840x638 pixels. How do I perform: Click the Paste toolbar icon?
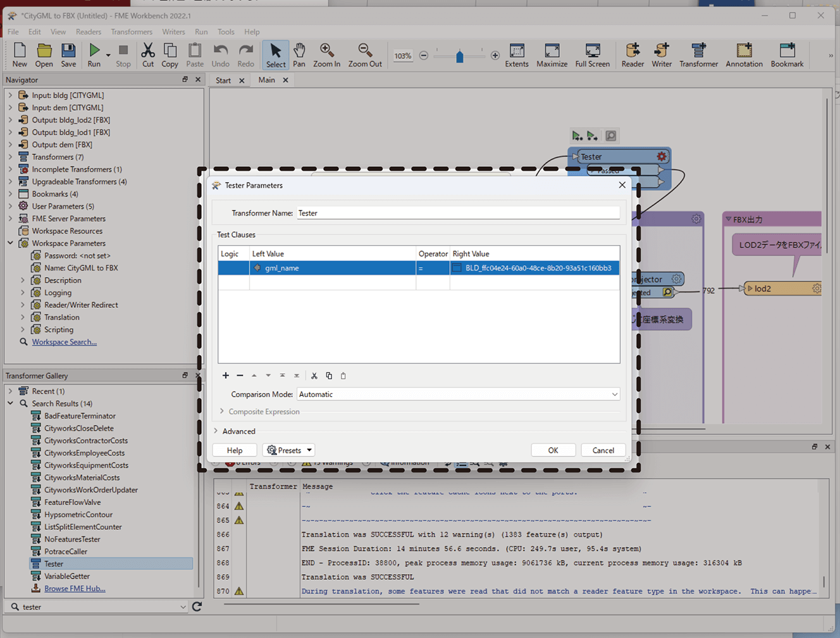tap(195, 55)
